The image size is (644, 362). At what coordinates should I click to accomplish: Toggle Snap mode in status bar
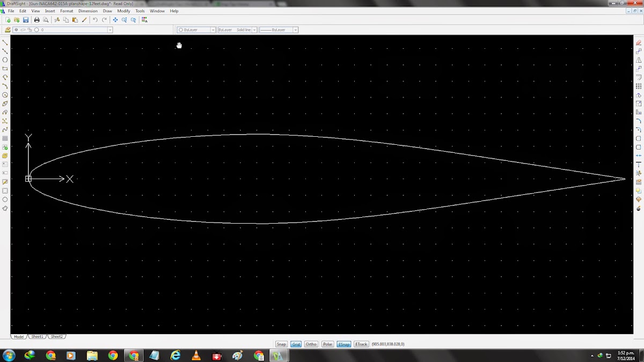coord(281,344)
